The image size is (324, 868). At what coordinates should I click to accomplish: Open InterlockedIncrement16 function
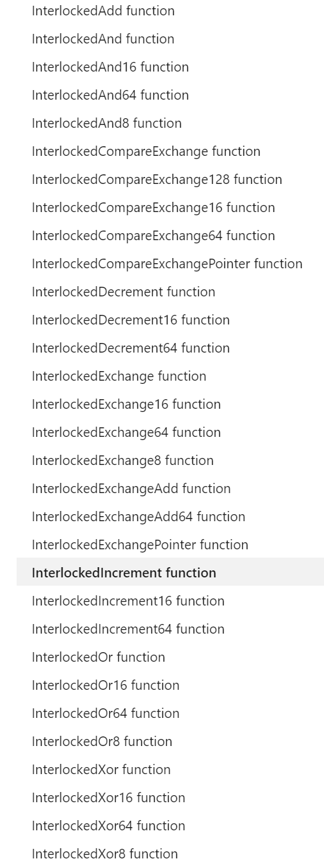pos(128,601)
